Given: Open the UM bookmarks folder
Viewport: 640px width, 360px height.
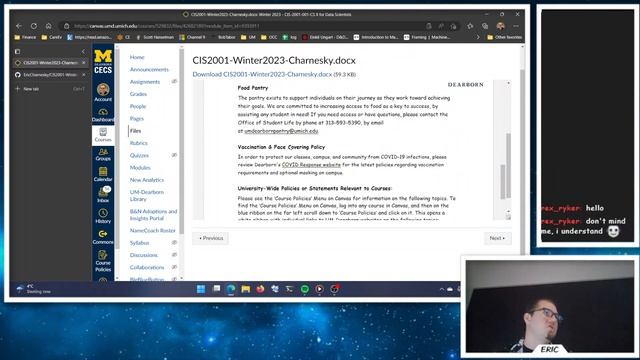Looking at the screenshot, I should 248,37.
